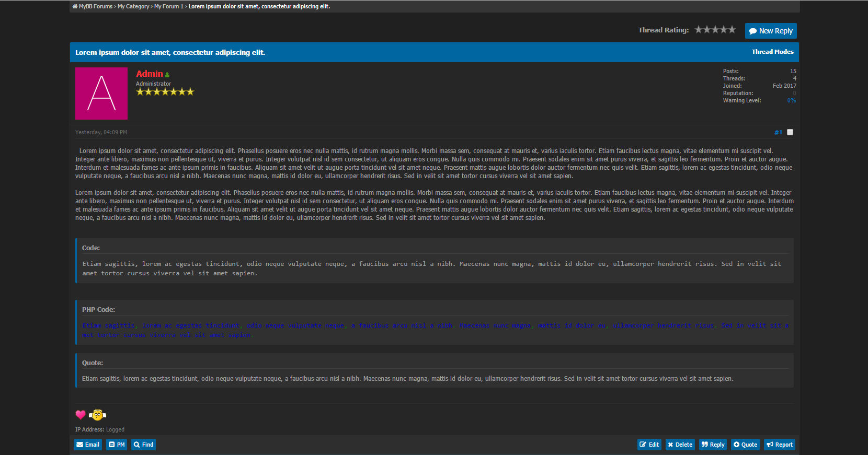Open the #1 post permalink
This screenshot has width=868, height=455.
pos(778,132)
